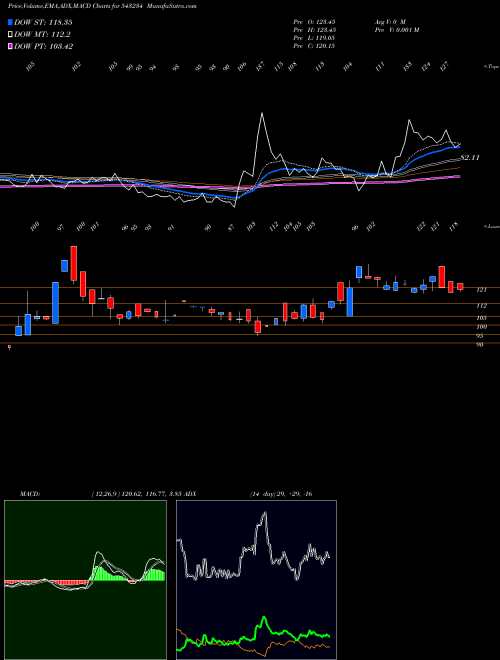Click the 'MACD:' panel heading

tap(30, 494)
